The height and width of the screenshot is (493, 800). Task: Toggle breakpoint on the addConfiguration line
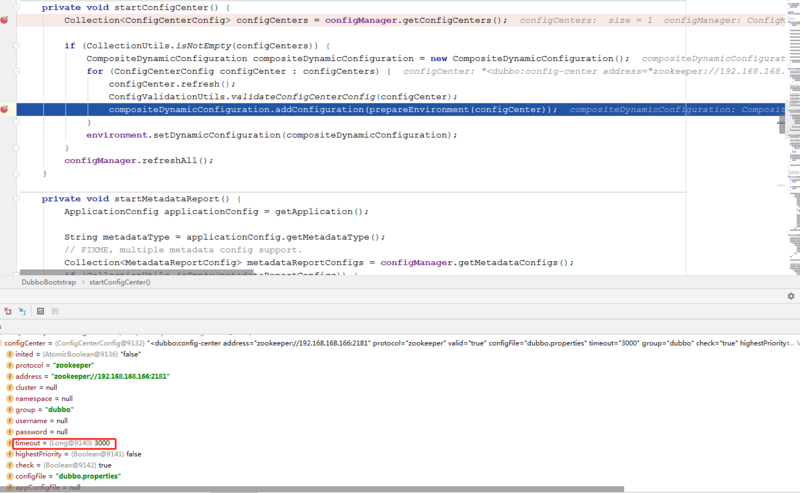coord(4,109)
